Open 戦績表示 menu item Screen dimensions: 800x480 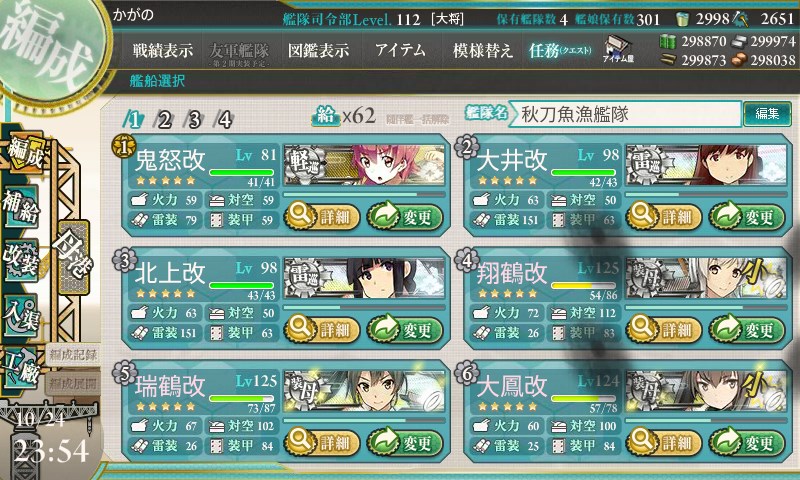coord(163,50)
